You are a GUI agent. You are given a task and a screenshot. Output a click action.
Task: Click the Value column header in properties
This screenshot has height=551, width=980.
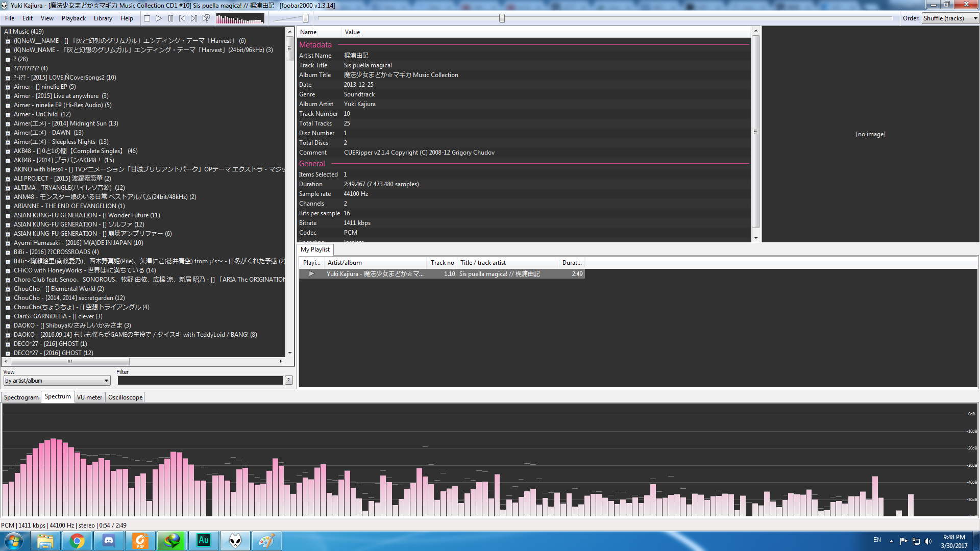click(x=547, y=32)
